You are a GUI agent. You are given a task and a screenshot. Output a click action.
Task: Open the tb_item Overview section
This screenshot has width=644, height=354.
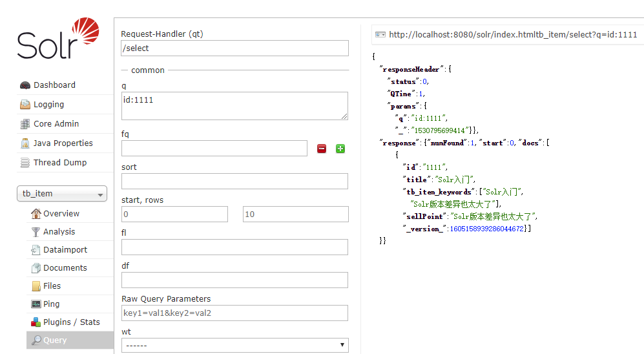[x=61, y=214]
